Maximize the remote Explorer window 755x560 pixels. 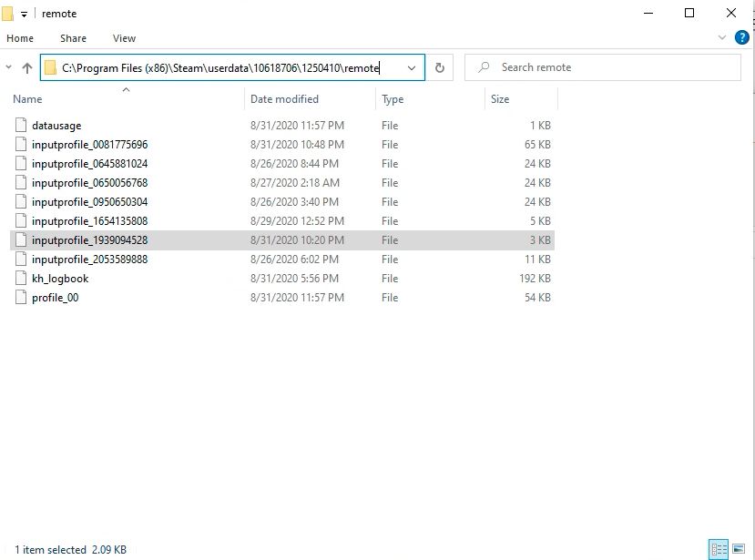[x=689, y=13]
